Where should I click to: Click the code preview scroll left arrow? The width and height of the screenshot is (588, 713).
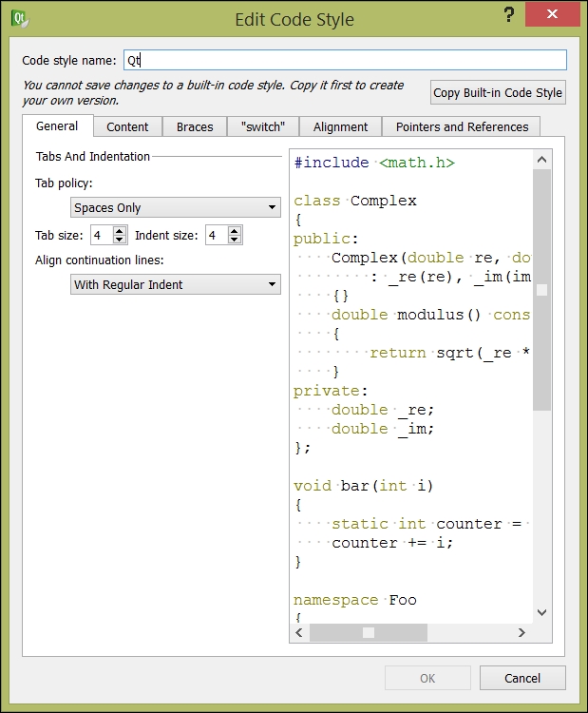tap(299, 632)
